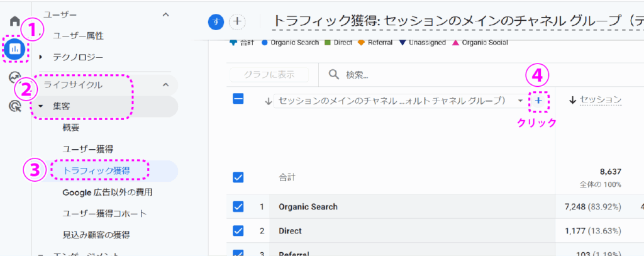
Task: Open the Explore icon in left rail
Action: tap(14, 77)
